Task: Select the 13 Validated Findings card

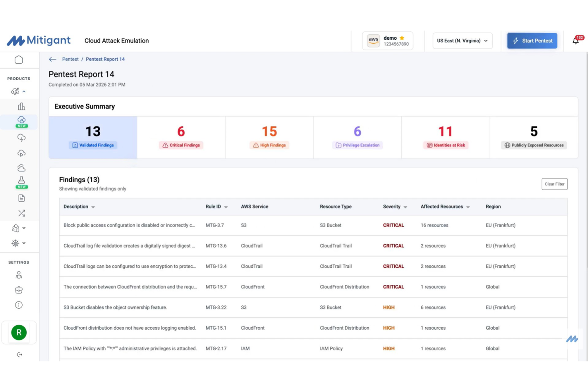Action: [93, 137]
